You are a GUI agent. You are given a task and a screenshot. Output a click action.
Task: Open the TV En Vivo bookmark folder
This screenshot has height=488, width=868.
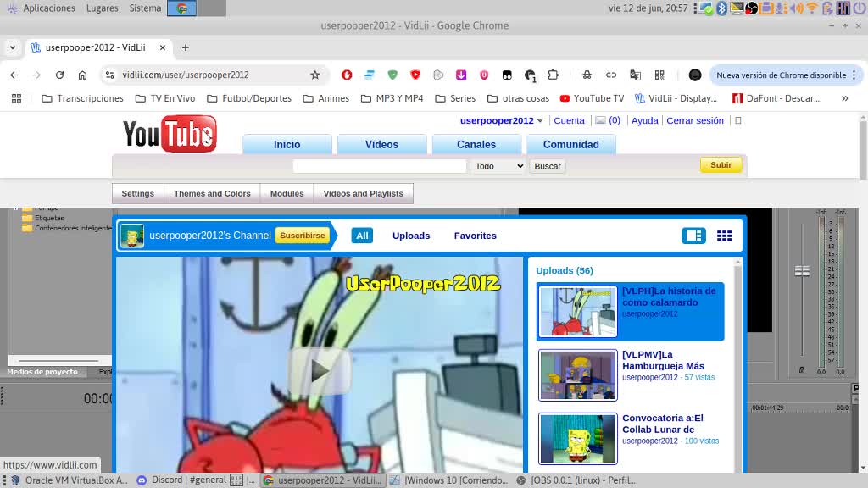(165, 98)
